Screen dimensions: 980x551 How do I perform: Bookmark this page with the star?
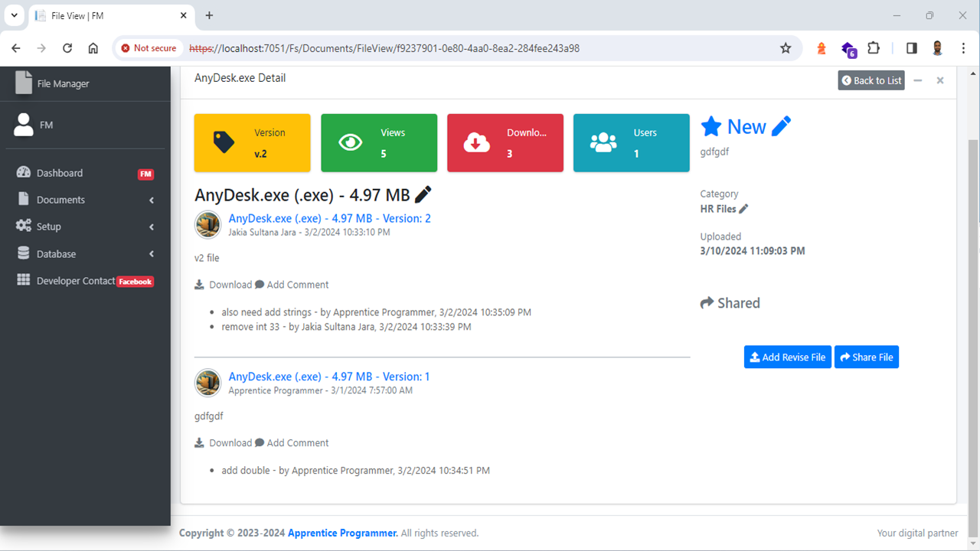tap(786, 48)
